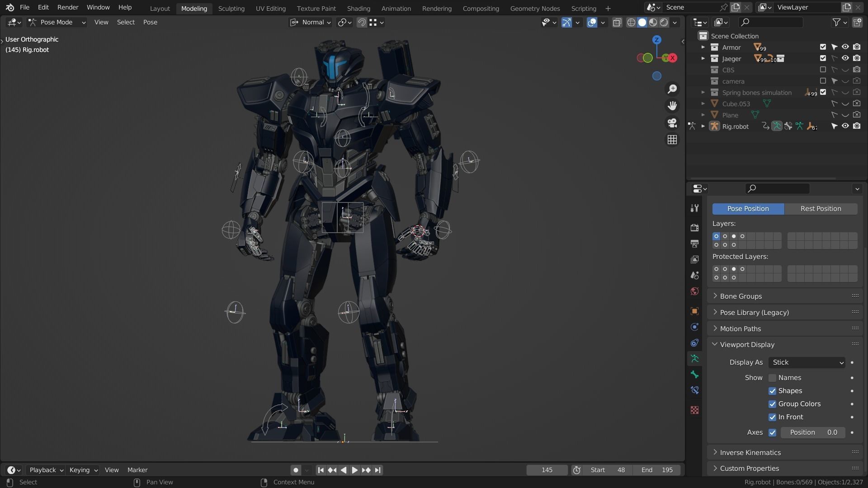Click the properties panel search field
This screenshot has width=868, height=488.
click(778, 188)
